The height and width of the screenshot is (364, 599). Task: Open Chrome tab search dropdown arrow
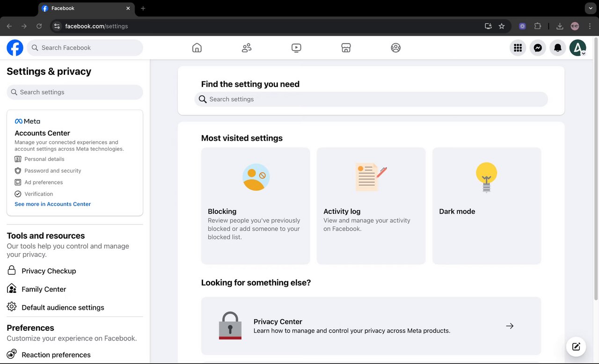pos(590,8)
